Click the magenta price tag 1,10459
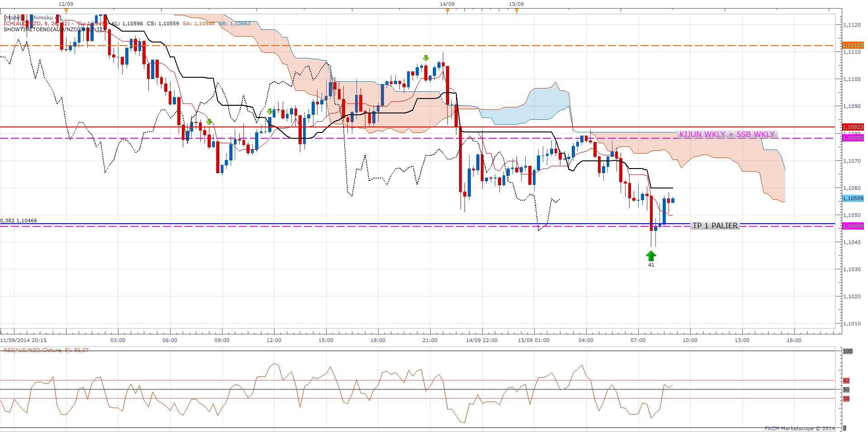This screenshot has width=868, height=432. tap(853, 226)
